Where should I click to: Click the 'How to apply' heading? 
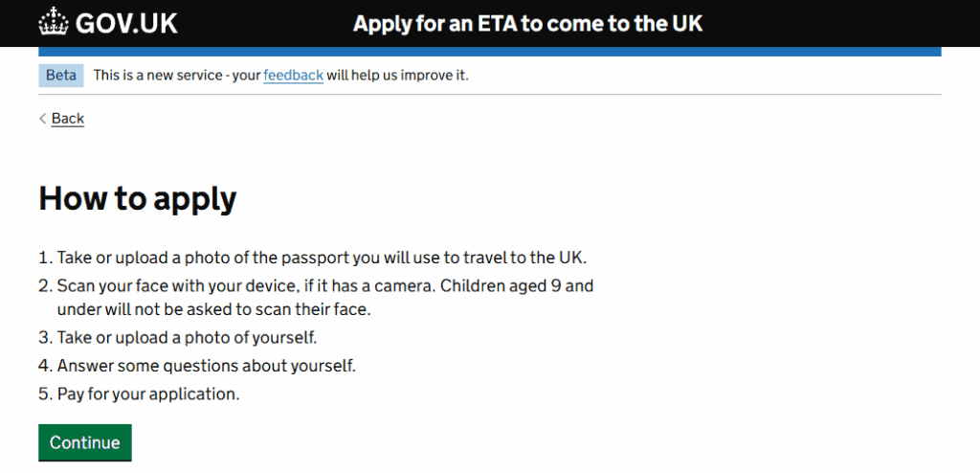(x=137, y=198)
